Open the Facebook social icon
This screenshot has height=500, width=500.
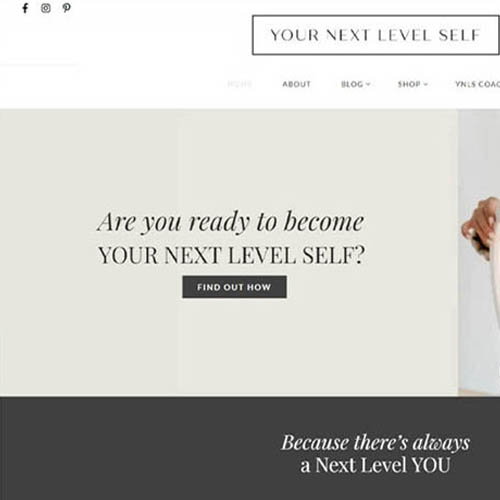pyautogui.click(x=25, y=8)
